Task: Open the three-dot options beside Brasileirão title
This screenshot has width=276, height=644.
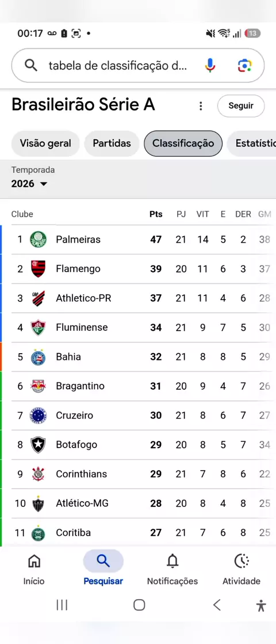Action: click(x=201, y=106)
